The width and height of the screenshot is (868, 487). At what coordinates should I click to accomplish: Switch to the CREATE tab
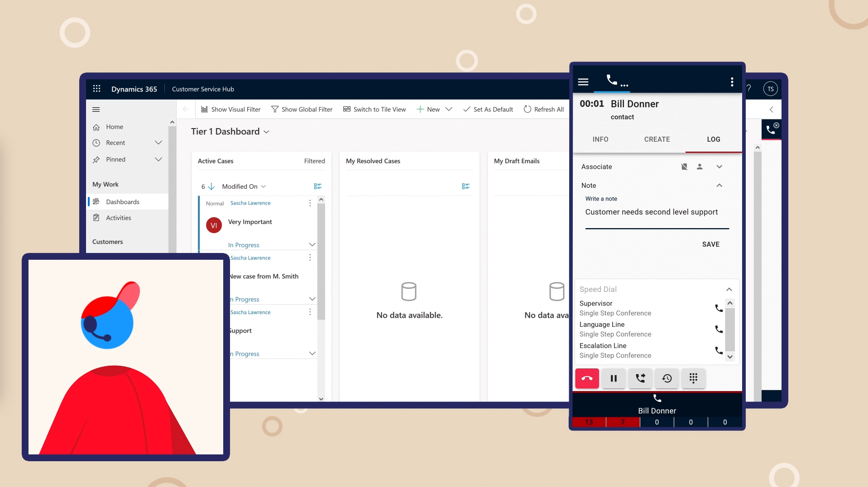tap(657, 139)
